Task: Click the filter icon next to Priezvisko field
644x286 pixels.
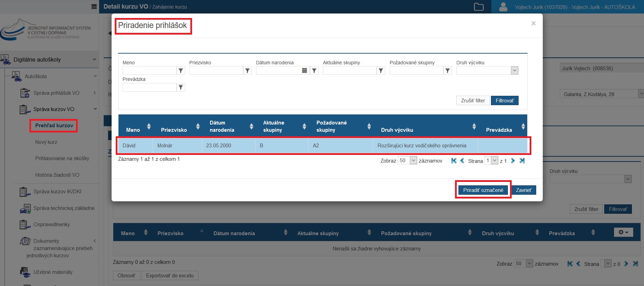Action: pos(247,71)
